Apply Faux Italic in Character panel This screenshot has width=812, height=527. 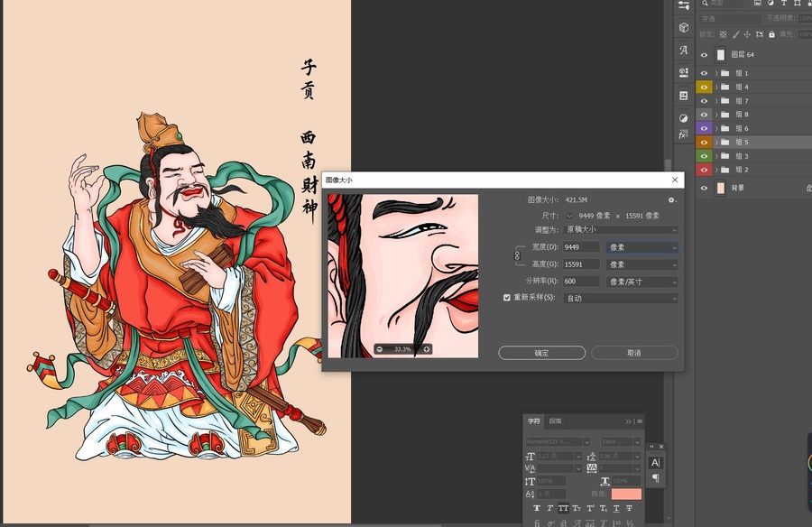coord(550,508)
